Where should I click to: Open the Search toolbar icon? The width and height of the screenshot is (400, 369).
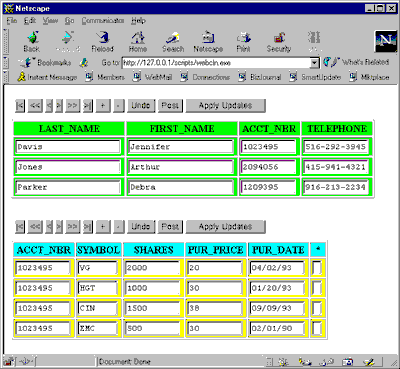[x=173, y=41]
